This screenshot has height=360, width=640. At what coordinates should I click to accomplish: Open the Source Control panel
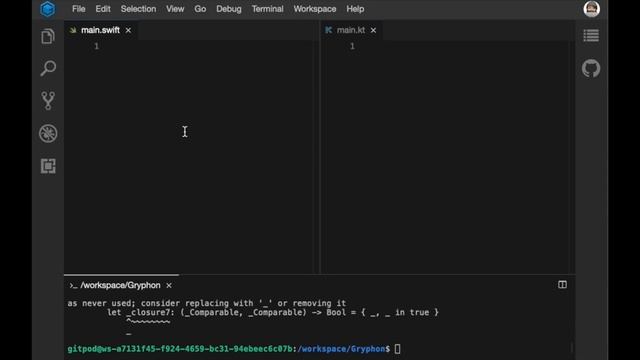click(48, 100)
